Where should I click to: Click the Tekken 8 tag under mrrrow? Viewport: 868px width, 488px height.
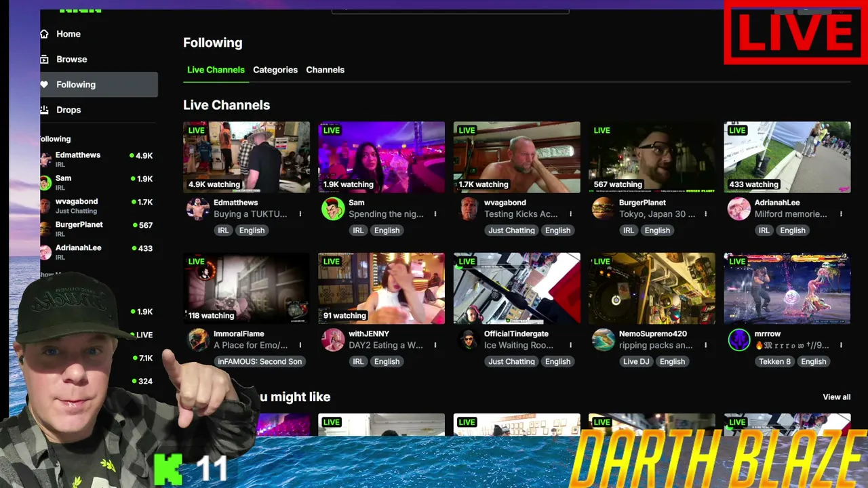pyautogui.click(x=775, y=361)
